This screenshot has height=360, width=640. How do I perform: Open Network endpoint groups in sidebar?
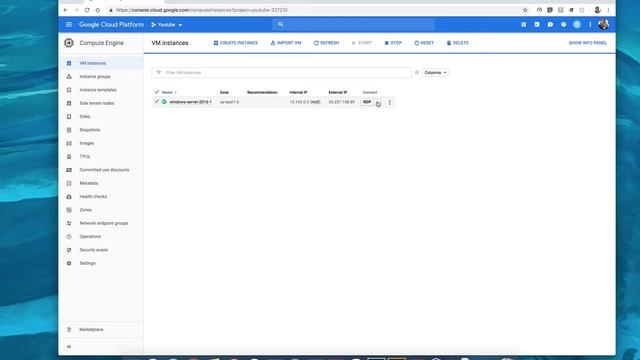click(104, 223)
